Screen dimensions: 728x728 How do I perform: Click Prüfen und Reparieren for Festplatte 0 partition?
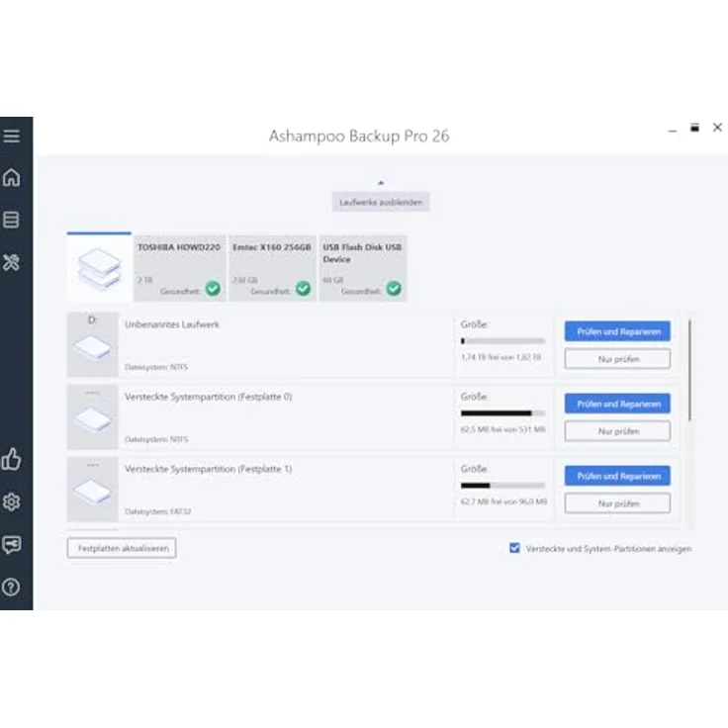point(617,404)
